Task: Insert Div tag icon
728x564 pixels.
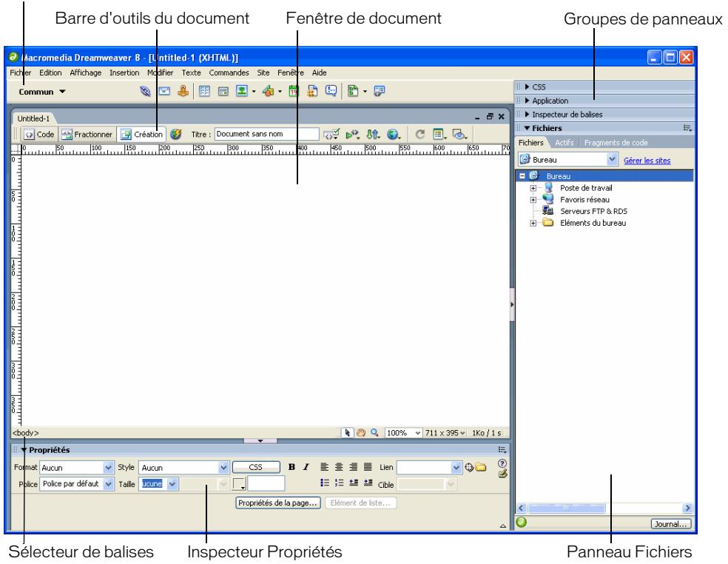Action: (x=223, y=92)
